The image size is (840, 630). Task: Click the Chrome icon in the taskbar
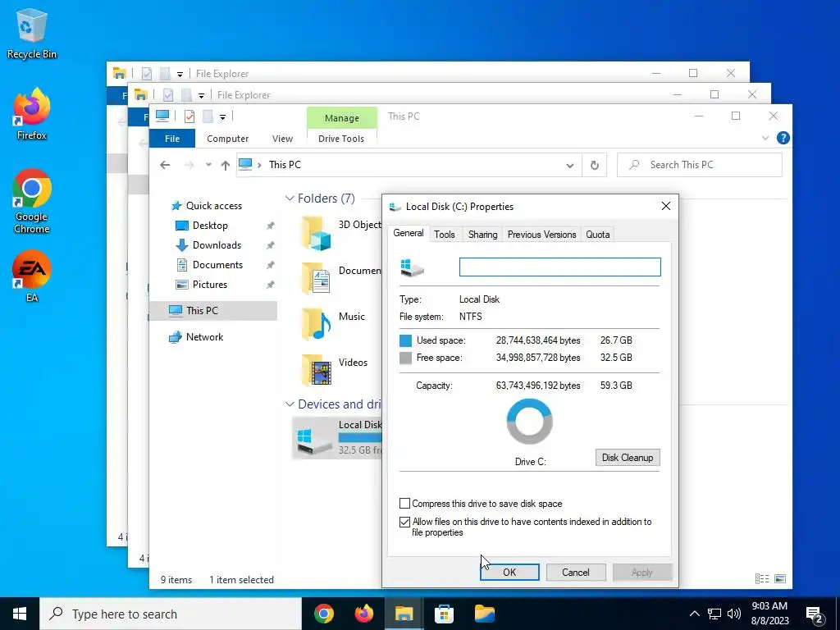(x=323, y=614)
